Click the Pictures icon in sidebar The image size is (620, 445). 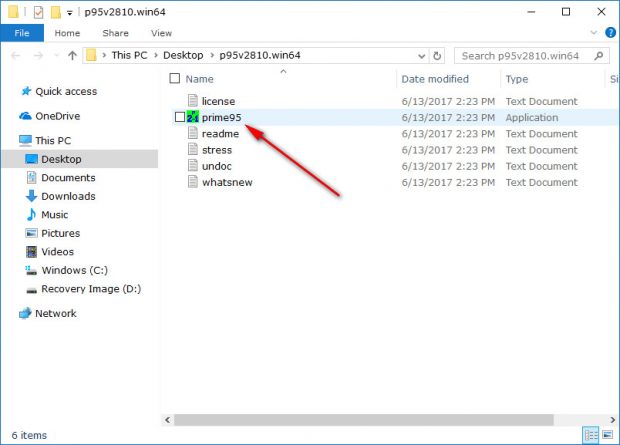[31, 233]
